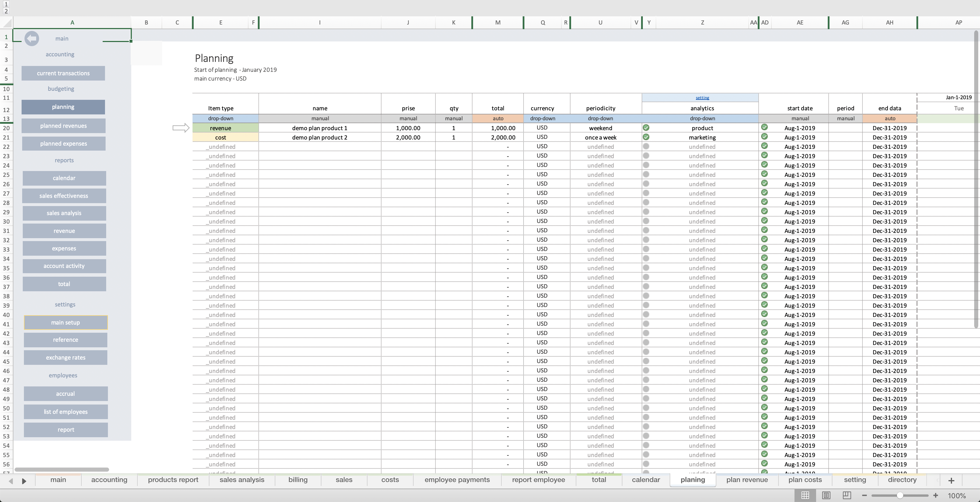Click grey status circle in row 22

tap(646, 146)
